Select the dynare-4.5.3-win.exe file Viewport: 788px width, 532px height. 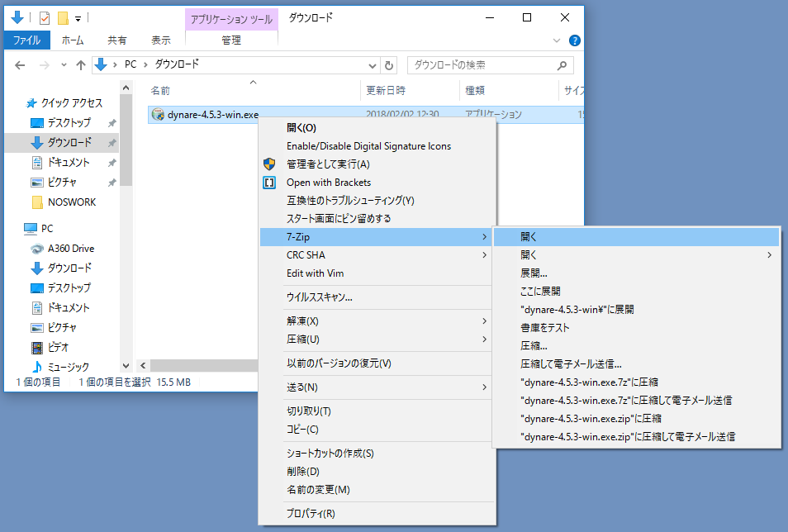[x=213, y=115]
